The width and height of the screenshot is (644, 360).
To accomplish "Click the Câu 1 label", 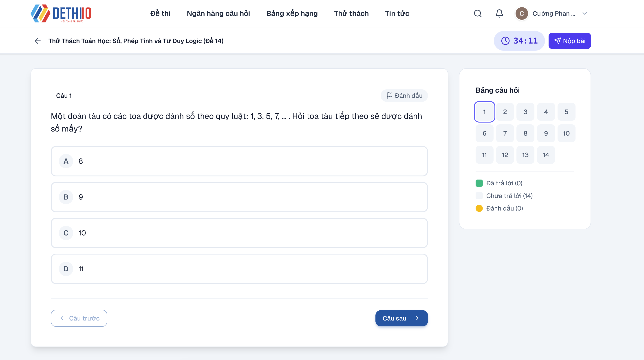I will [64, 96].
